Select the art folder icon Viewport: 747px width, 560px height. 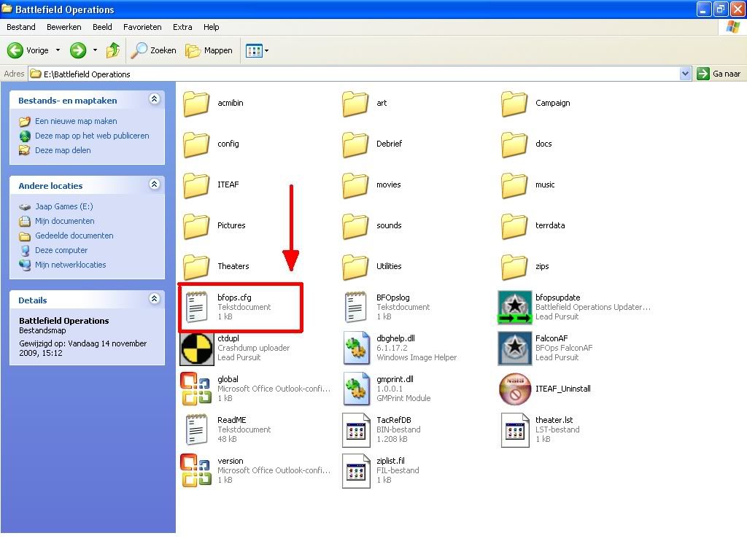[355, 104]
